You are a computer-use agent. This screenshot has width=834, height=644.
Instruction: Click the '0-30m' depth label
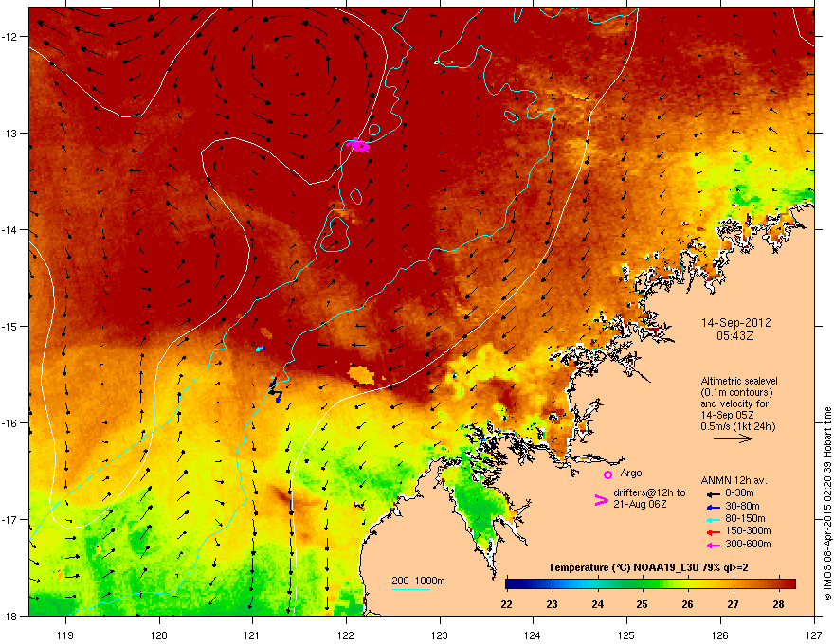pos(740,493)
